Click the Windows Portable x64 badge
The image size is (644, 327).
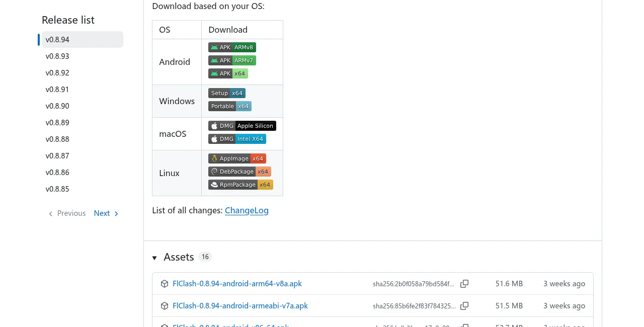(x=230, y=106)
